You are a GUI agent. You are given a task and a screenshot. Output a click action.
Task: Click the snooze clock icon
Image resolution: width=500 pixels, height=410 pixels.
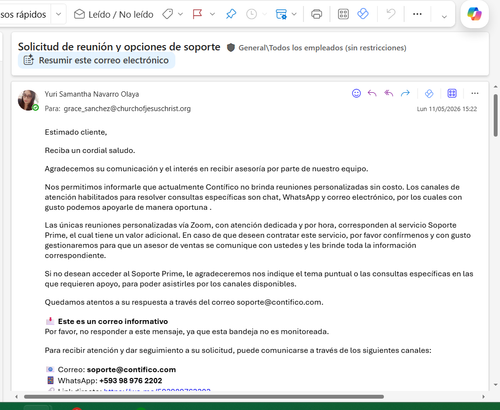click(x=251, y=14)
